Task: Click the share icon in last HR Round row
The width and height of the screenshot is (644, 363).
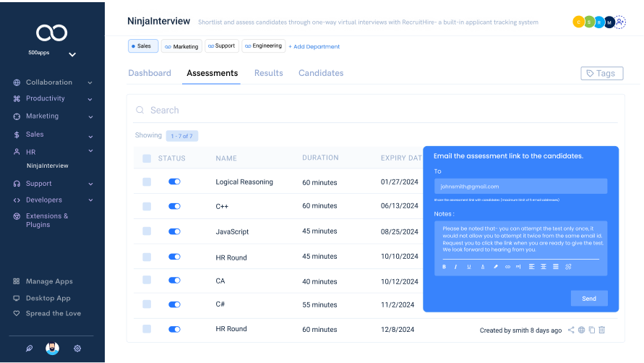Action: click(x=571, y=330)
